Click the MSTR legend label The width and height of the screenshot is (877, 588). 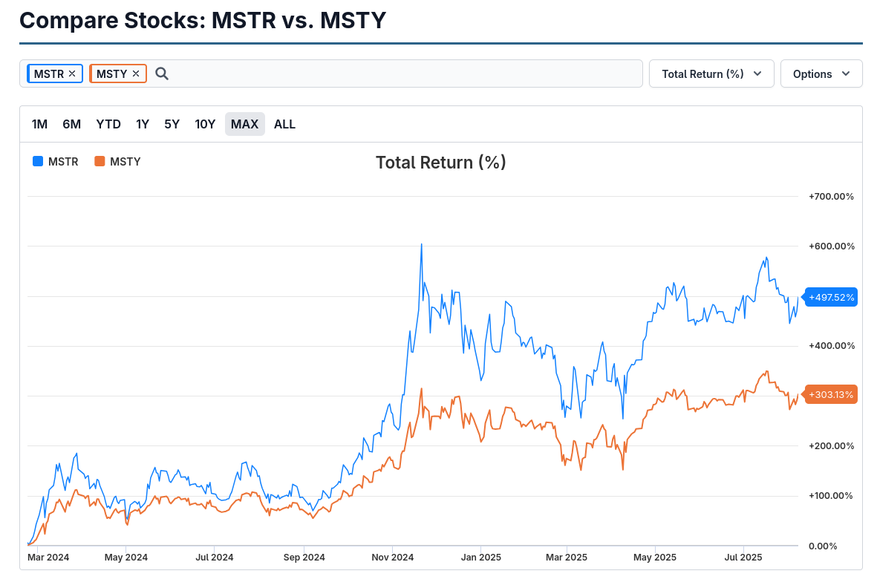[x=63, y=162]
